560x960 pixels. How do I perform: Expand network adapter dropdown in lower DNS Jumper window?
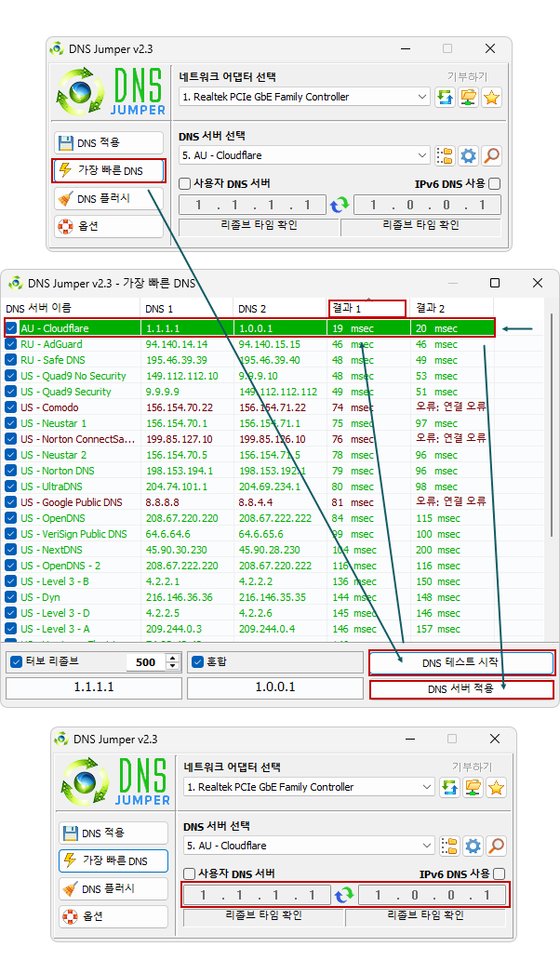point(427,787)
